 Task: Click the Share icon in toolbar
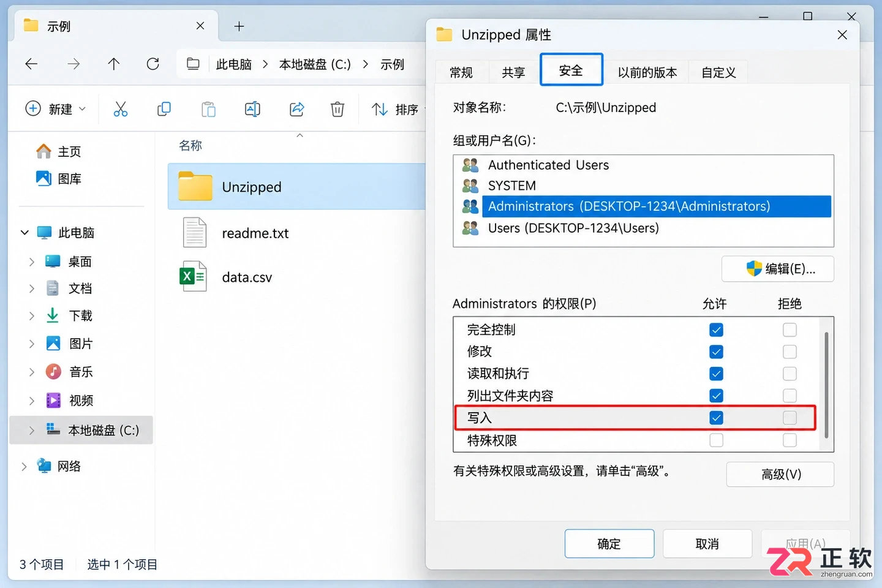296,109
